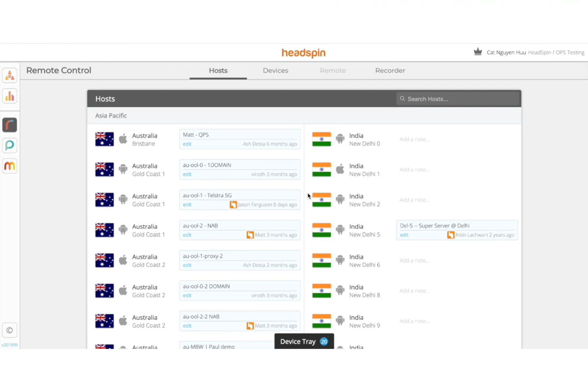This screenshot has width=588, height=392.
Task: Click the Android icon for India New Delhi 0
Action: [340, 139]
